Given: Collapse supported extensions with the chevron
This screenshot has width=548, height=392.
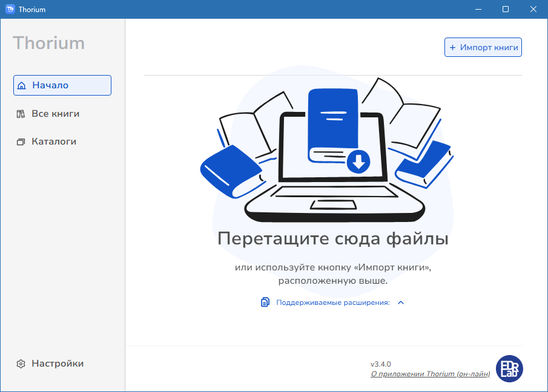Looking at the screenshot, I should pyautogui.click(x=401, y=302).
